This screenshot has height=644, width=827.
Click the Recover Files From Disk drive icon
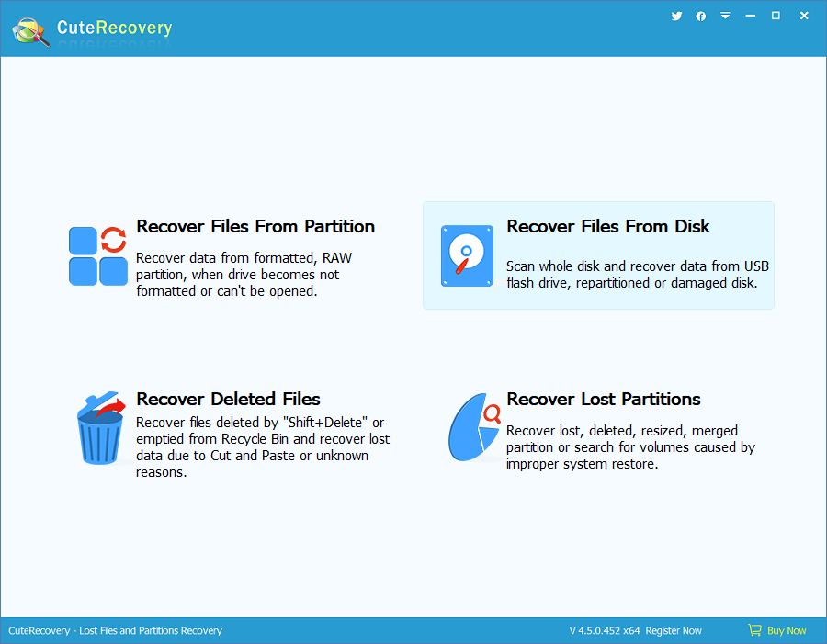pos(468,255)
